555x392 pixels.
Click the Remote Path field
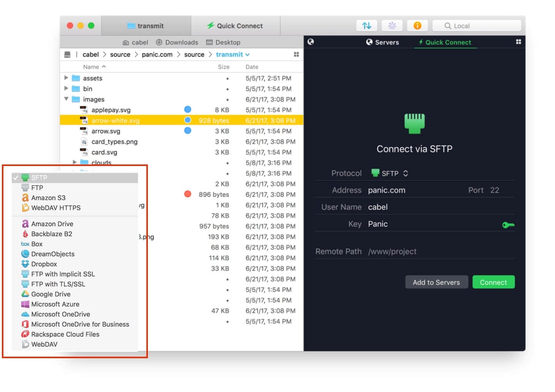tap(441, 251)
